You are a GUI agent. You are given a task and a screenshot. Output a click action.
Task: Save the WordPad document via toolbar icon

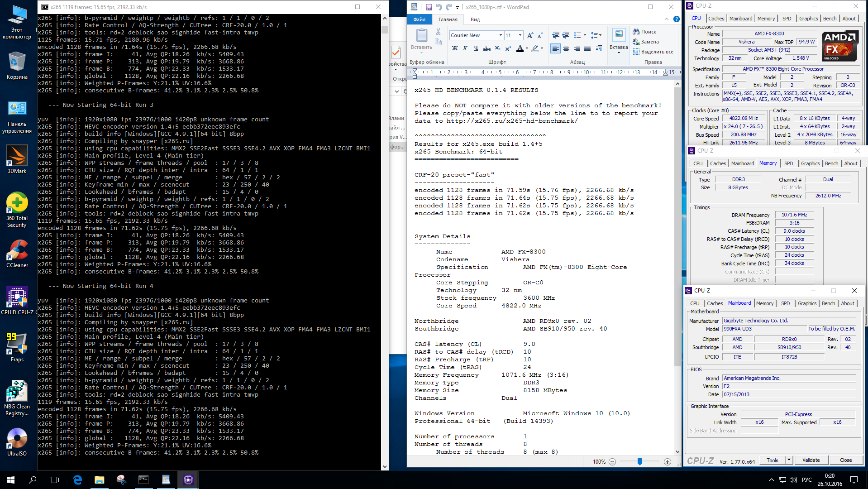click(429, 7)
